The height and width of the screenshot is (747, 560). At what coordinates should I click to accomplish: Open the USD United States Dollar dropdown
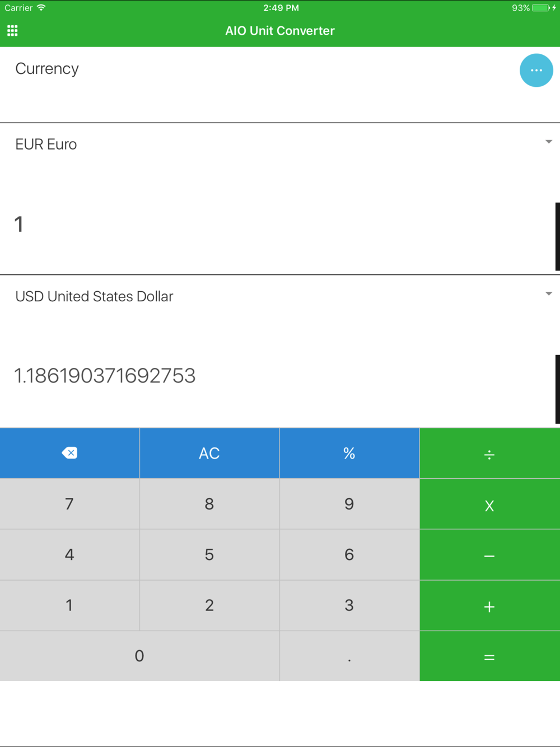[x=280, y=296]
